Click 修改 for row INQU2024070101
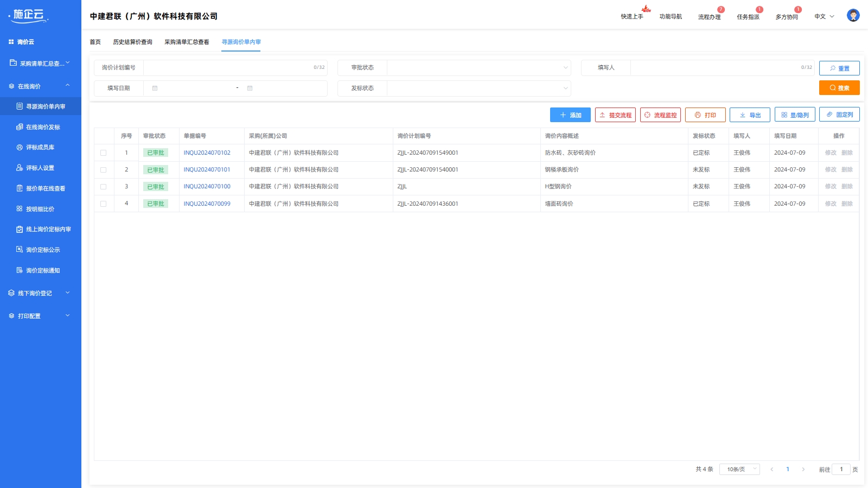 click(831, 170)
